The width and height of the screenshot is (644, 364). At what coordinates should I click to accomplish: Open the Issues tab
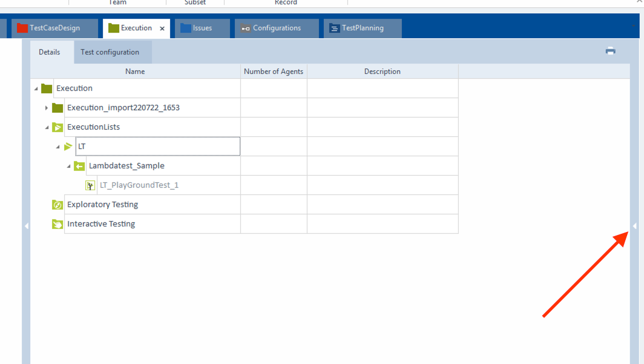pyautogui.click(x=202, y=28)
